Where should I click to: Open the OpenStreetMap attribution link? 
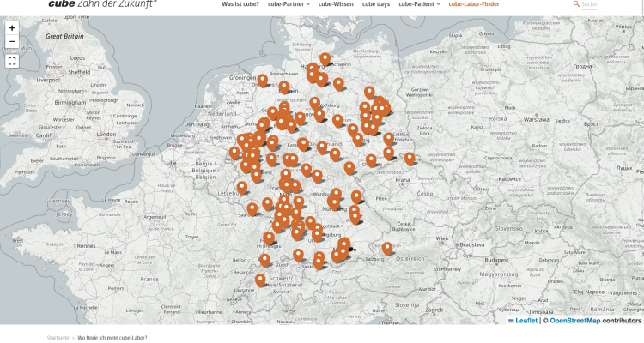(x=575, y=321)
